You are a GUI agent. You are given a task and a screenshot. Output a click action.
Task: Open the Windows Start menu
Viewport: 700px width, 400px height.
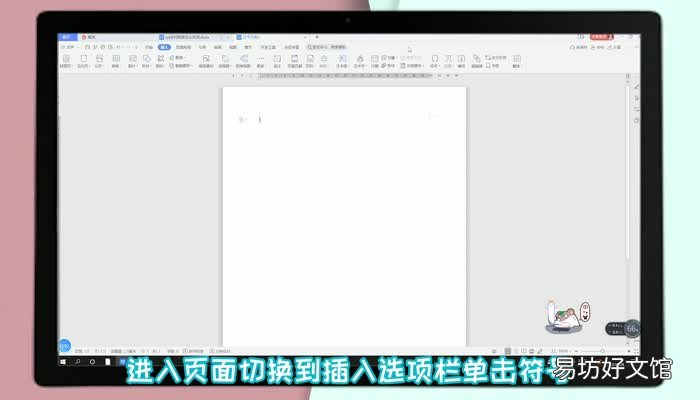[63, 362]
